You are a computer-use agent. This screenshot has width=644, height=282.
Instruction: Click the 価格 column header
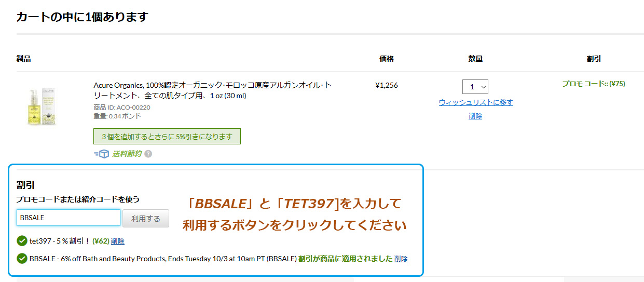point(387,59)
